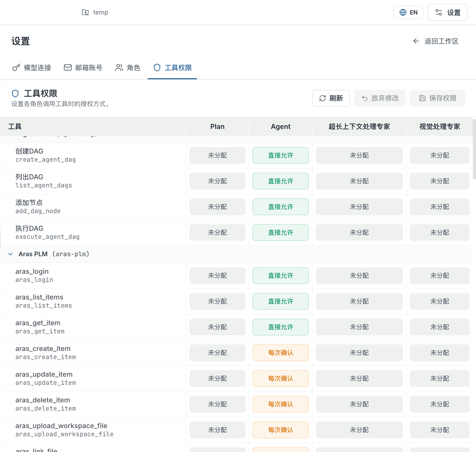Click the key icon for 模型连接
Screen dimensions: 476x452
click(16, 68)
